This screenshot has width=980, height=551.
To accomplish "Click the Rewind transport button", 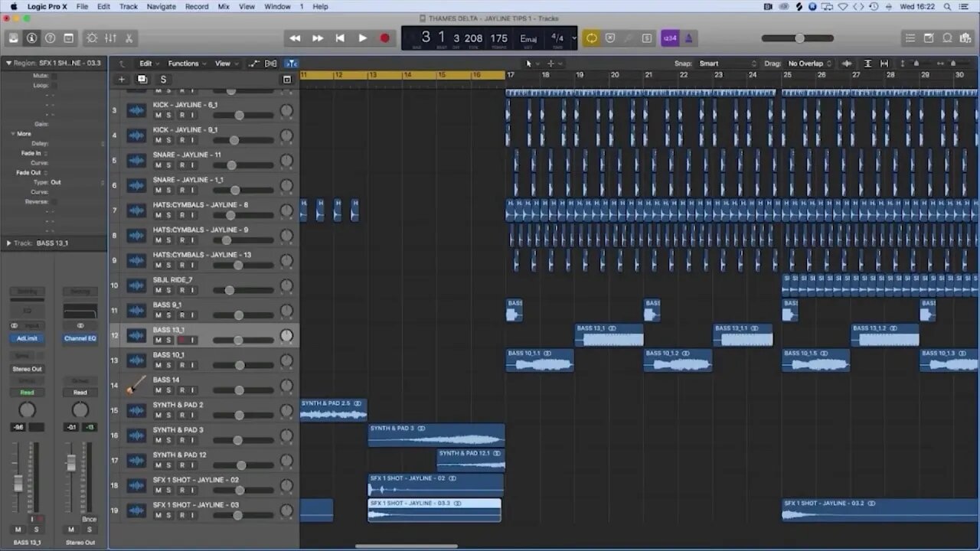I will pyautogui.click(x=295, y=38).
